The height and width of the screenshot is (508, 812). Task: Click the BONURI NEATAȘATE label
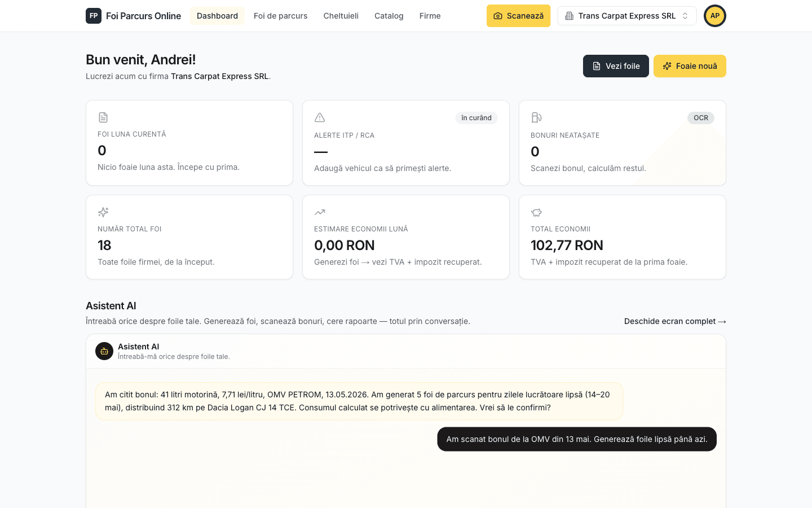click(565, 135)
